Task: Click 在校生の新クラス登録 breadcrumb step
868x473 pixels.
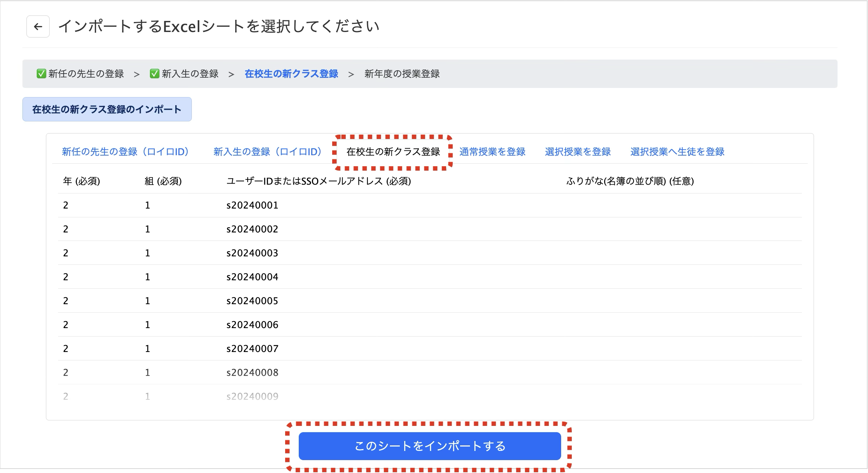Action: click(291, 74)
